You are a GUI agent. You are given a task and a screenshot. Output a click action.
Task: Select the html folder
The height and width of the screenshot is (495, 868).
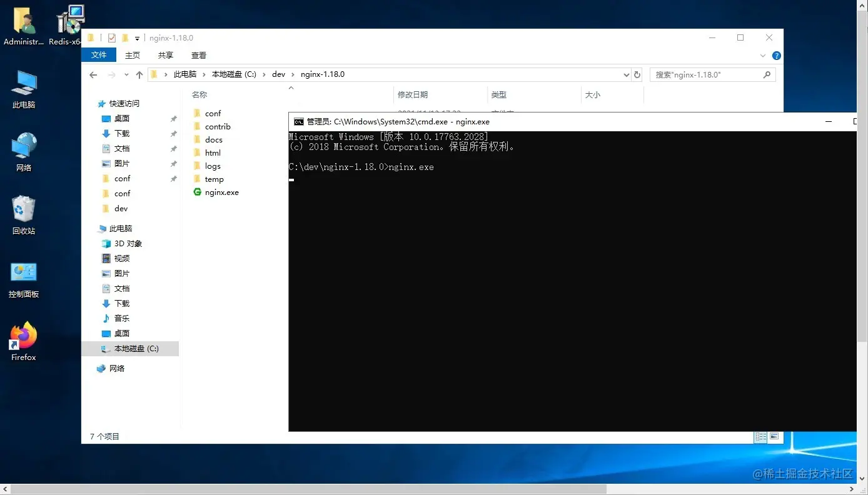[x=213, y=153]
